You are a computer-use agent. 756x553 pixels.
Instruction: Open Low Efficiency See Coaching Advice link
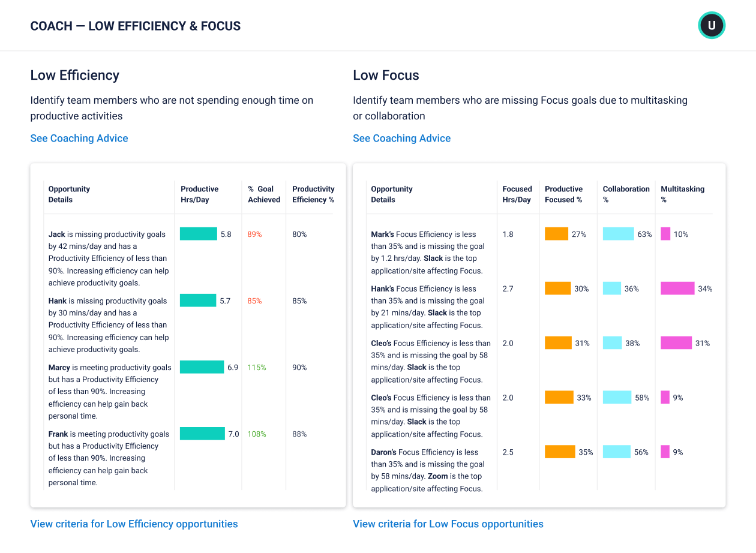pyautogui.click(x=79, y=139)
